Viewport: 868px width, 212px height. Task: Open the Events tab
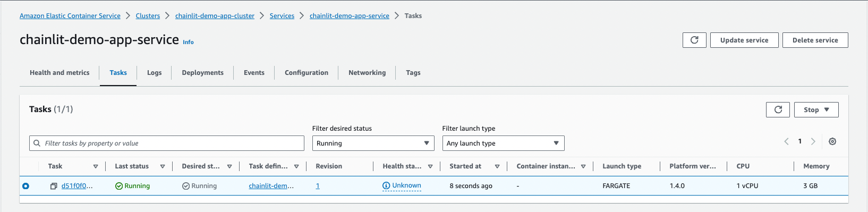[254, 73]
